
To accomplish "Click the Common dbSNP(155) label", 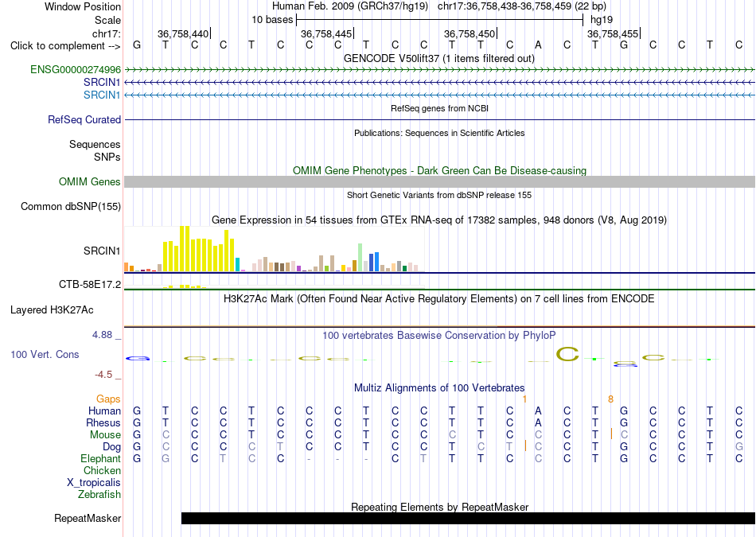I will 71,206.
